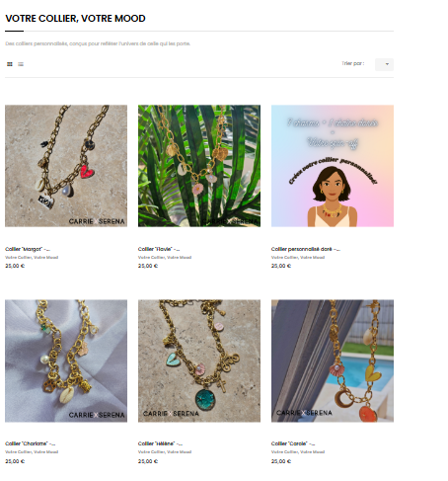The width and height of the screenshot is (448, 481).
Task: Click Collier personnalisé doré title link
Action: (306, 249)
